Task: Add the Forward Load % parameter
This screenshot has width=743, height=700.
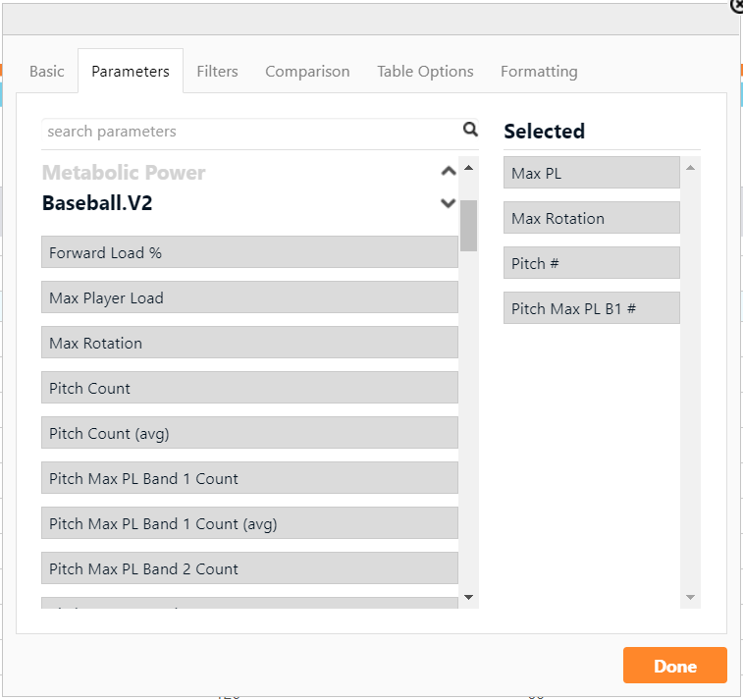Action: click(x=249, y=252)
